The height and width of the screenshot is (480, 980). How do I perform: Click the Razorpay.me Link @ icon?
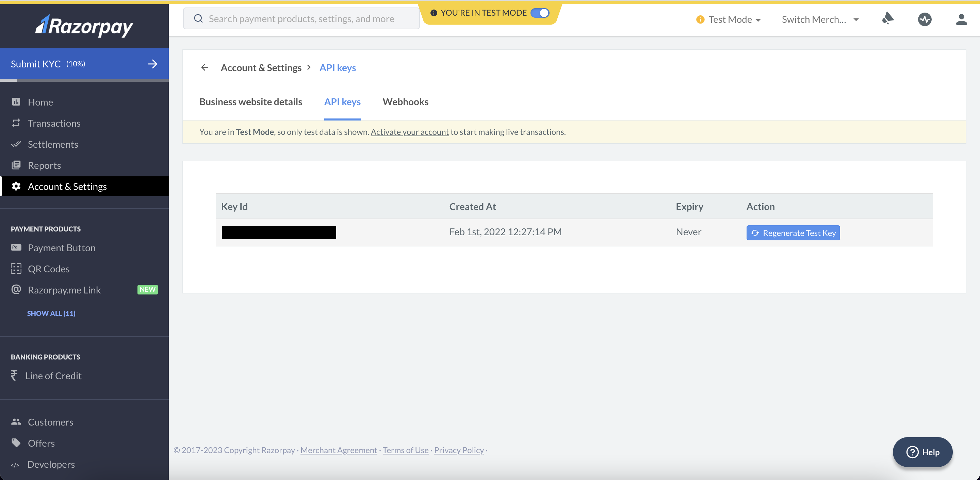coord(16,289)
